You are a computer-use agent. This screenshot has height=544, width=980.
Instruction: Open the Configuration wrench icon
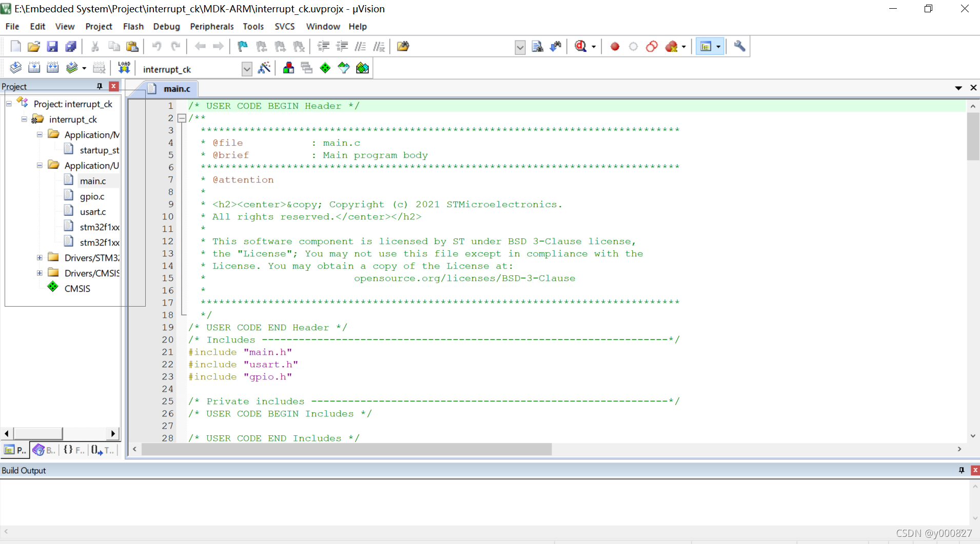[739, 47]
